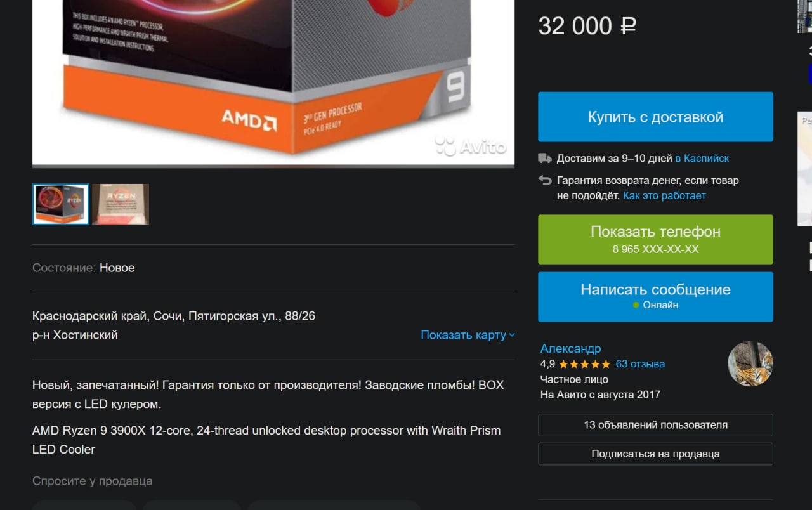Open the main AMD Ryzen product image
The image size is (812, 510).
click(x=273, y=82)
